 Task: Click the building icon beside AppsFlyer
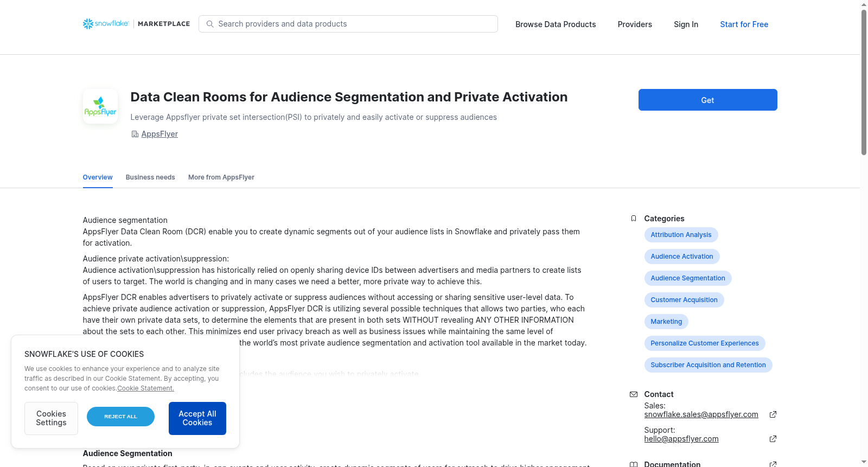[x=135, y=134]
